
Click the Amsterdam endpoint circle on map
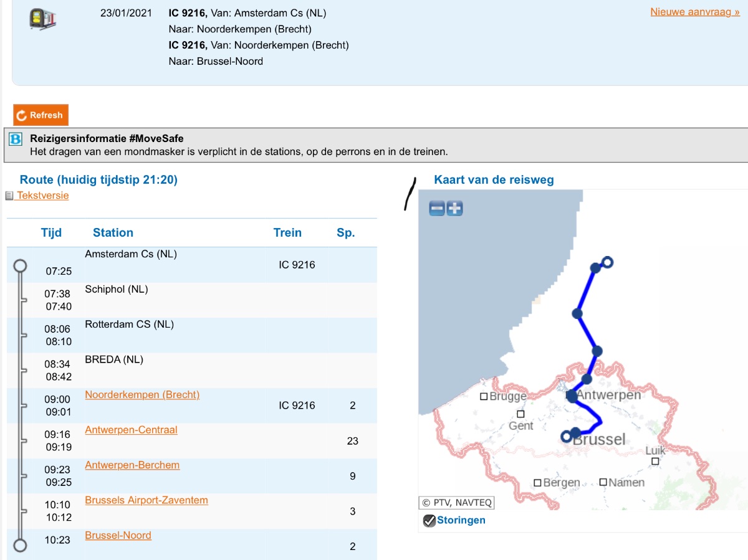(x=608, y=262)
